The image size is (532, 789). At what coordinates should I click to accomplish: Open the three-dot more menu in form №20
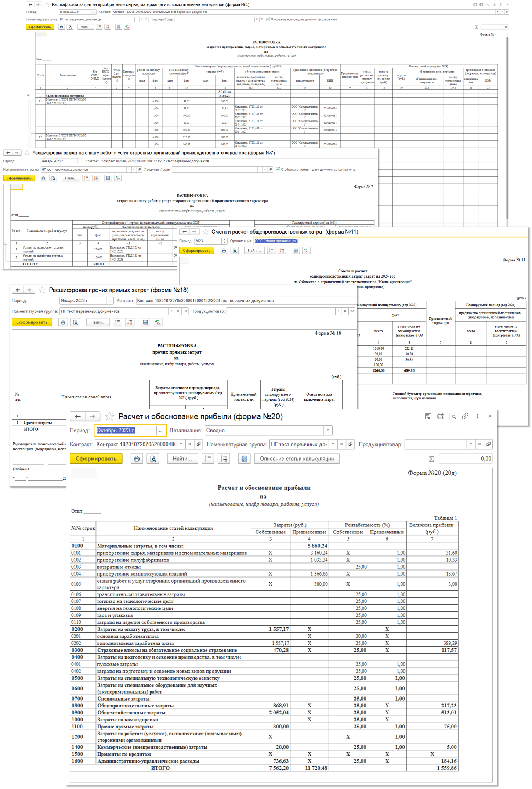pyautogui.click(x=477, y=416)
